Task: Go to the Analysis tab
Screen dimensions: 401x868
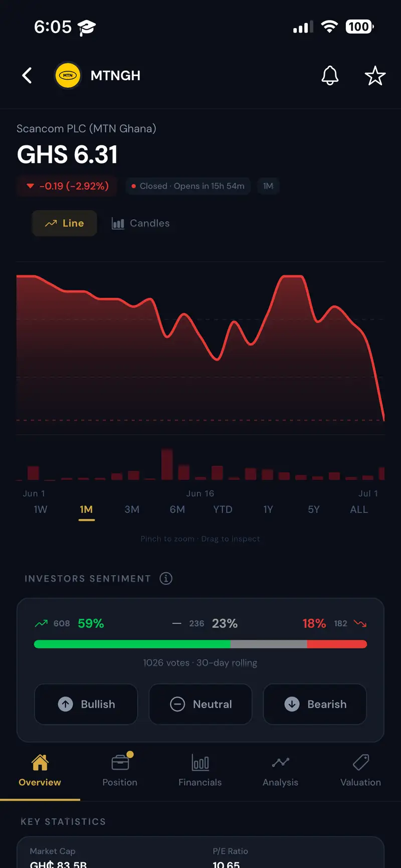Action: click(280, 770)
